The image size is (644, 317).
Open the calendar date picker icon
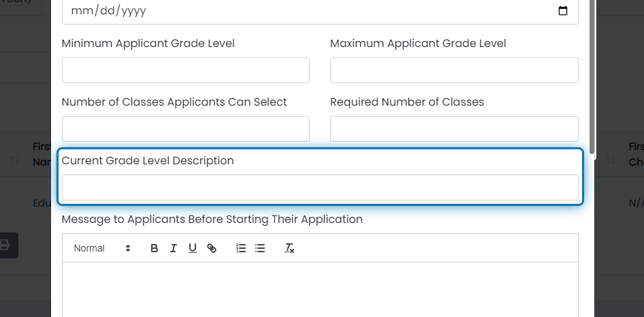[x=563, y=11]
